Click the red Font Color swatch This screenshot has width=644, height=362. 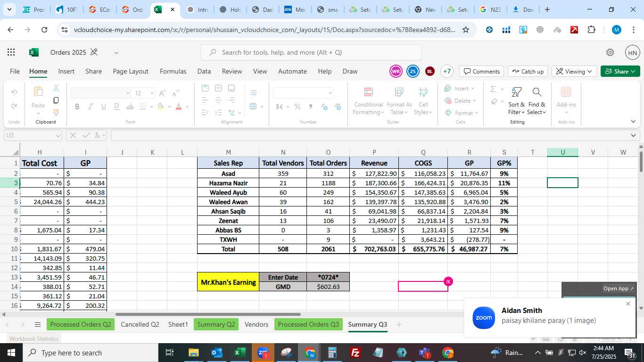tap(178, 107)
